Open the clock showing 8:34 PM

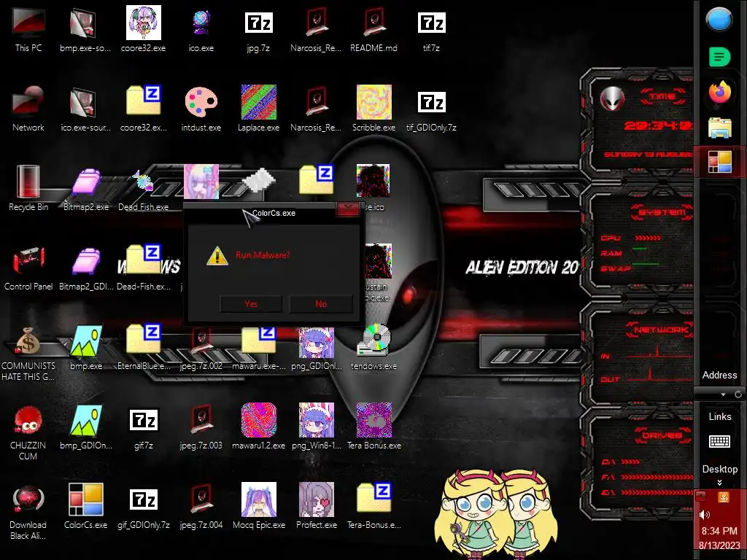click(719, 531)
